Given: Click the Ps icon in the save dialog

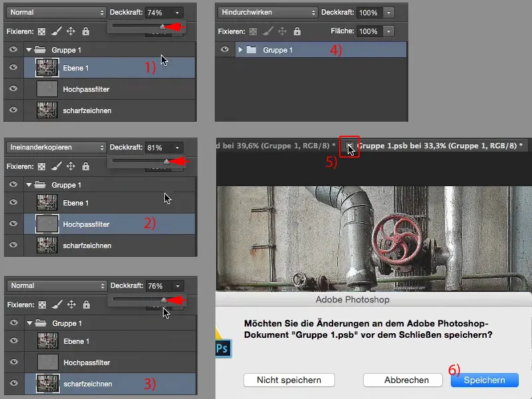Looking at the screenshot, I should click(223, 348).
